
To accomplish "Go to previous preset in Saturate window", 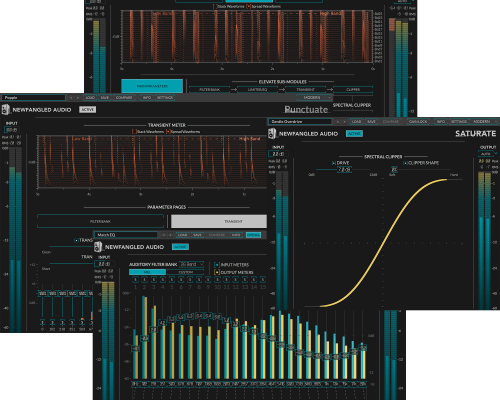I will click(x=337, y=122).
